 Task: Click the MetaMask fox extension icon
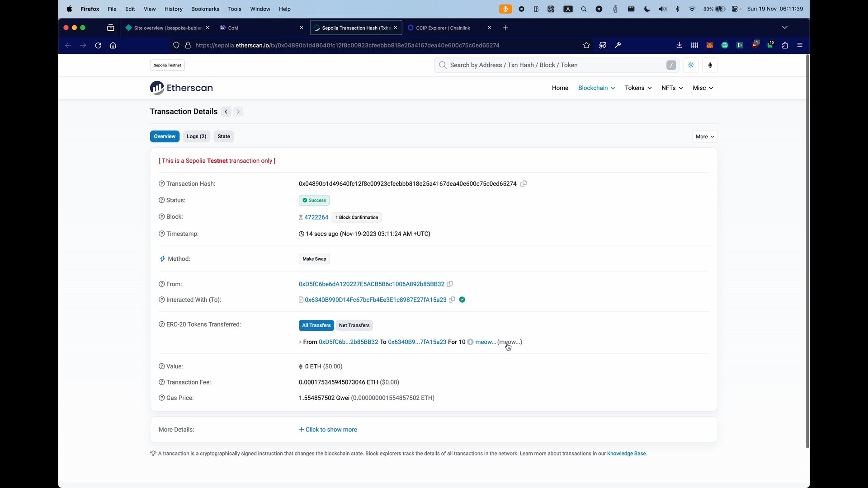pyautogui.click(x=709, y=45)
